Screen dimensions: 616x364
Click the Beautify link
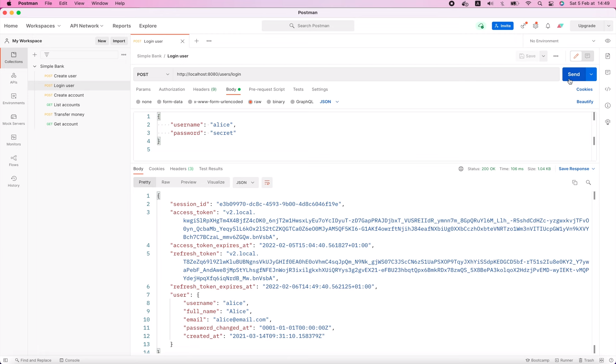585,102
